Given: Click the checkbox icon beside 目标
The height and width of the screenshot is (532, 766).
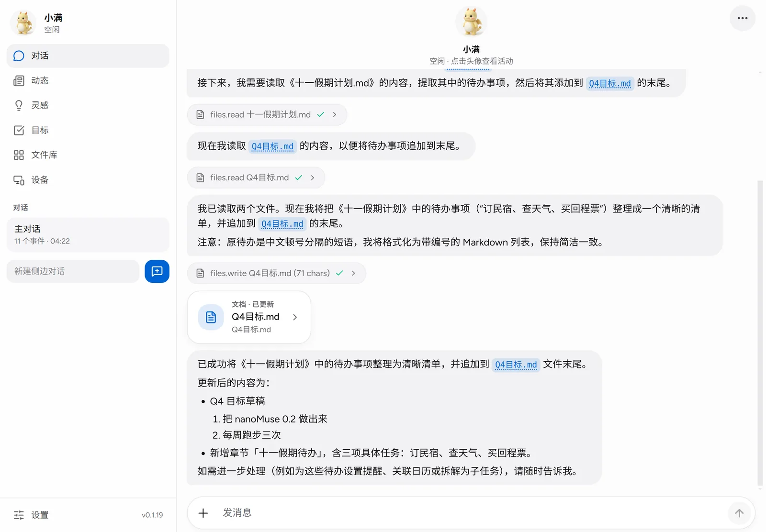Looking at the screenshot, I should [19, 130].
